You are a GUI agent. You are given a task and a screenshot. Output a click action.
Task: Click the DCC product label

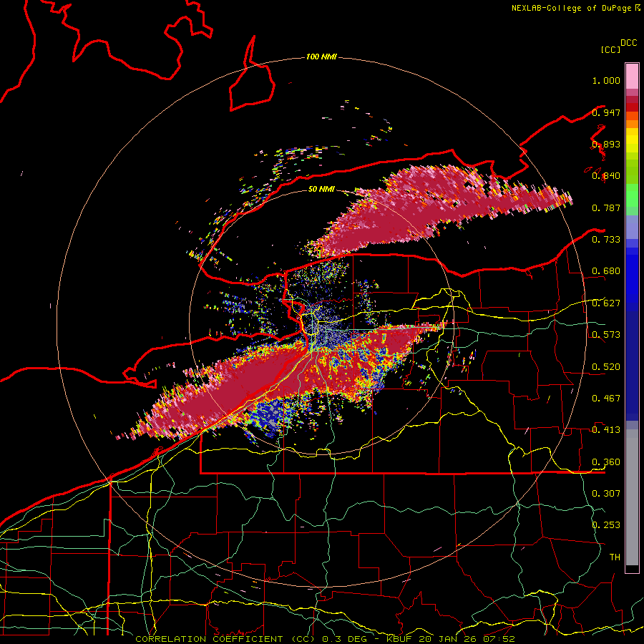click(628, 43)
